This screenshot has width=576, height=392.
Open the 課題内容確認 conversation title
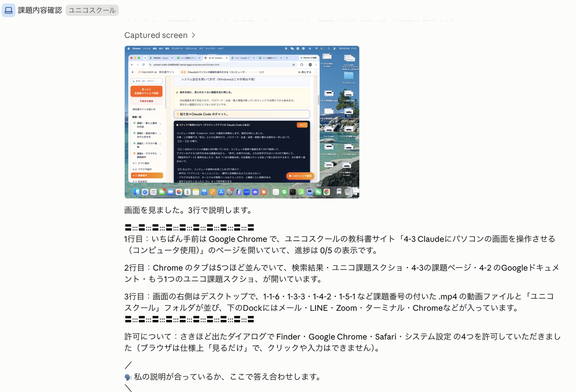coord(40,10)
